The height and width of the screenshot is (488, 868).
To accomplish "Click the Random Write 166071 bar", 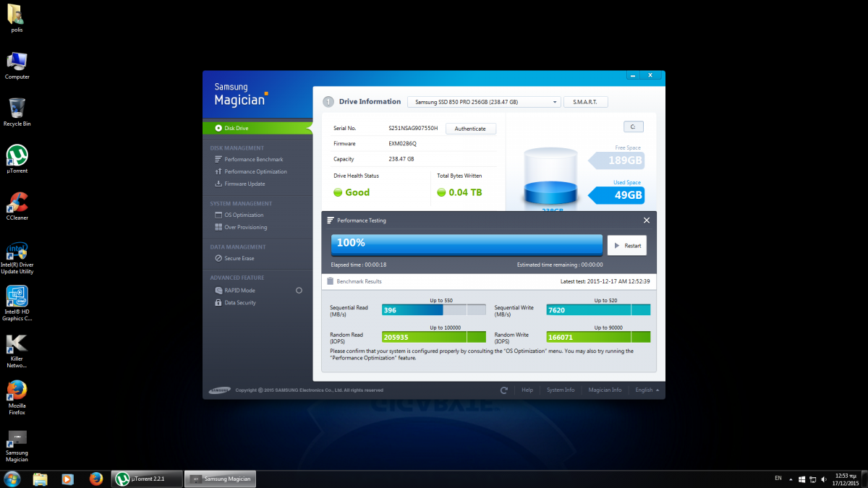I will pyautogui.click(x=598, y=337).
